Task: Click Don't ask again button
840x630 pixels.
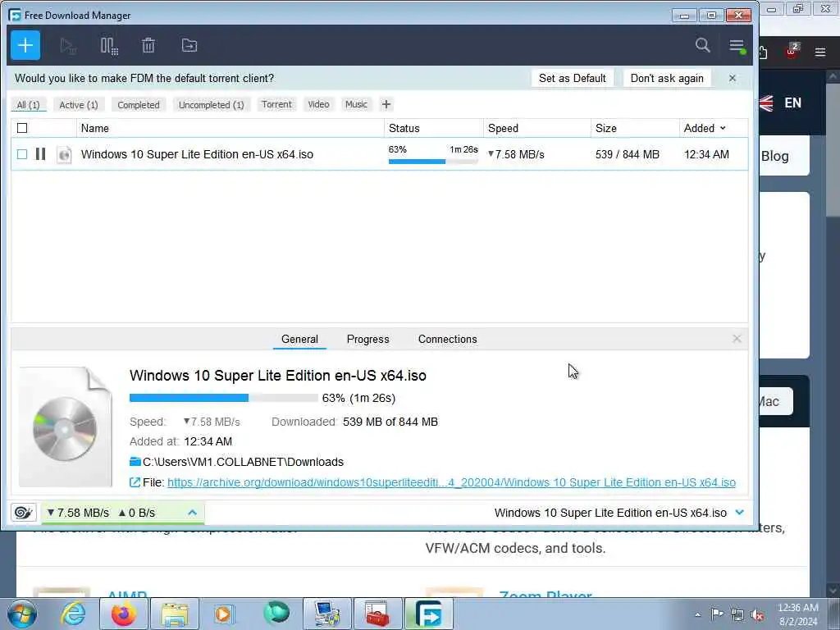Action: click(x=667, y=78)
